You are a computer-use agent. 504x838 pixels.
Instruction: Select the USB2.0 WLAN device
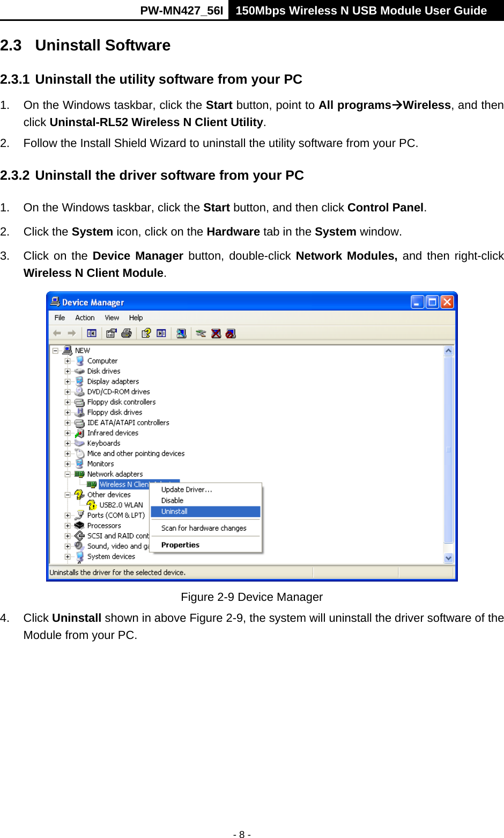click(x=121, y=505)
